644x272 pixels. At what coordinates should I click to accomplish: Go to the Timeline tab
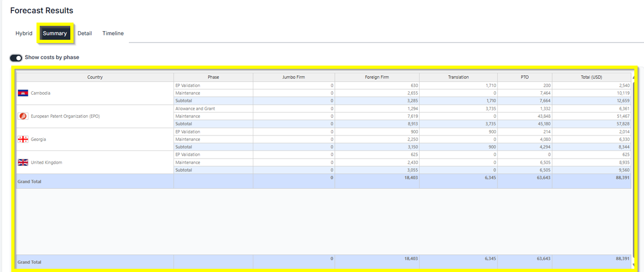point(113,33)
